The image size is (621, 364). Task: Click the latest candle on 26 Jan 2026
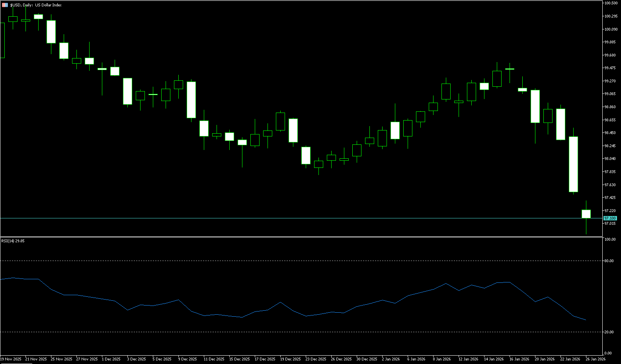click(x=586, y=214)
